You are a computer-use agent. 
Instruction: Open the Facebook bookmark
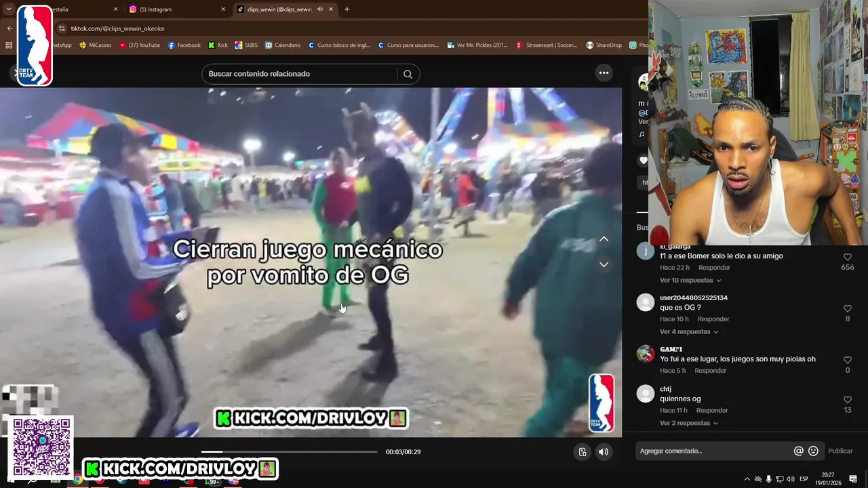184,45
